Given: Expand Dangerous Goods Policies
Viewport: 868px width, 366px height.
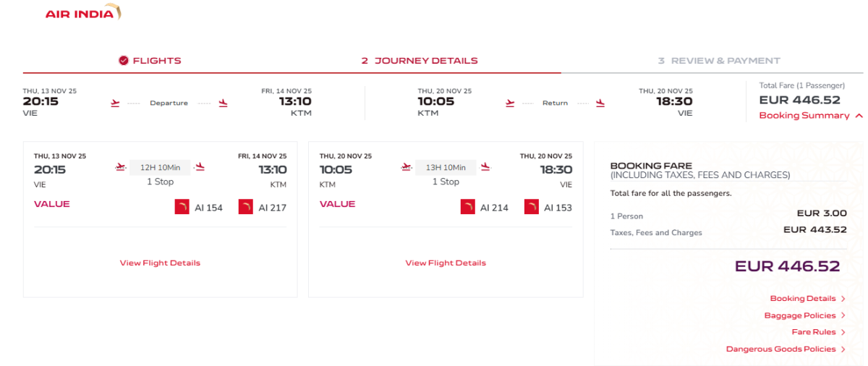Looking at the screenshot, I should click(x=780, y=349).
